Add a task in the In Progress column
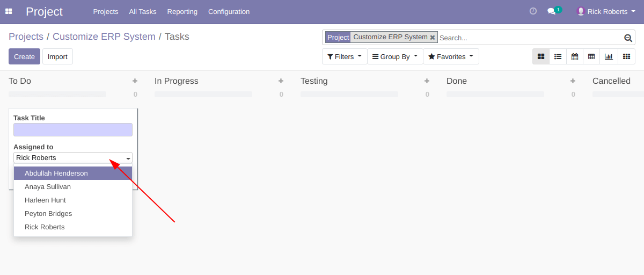 pos(281,81)
